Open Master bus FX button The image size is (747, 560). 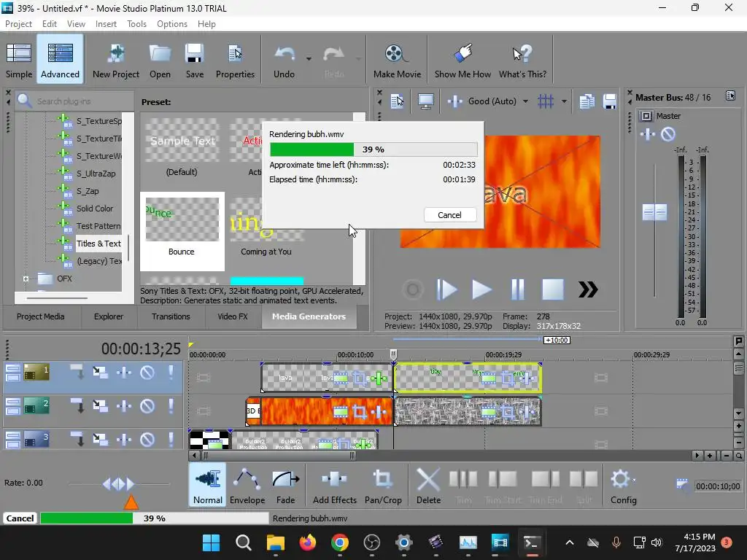point(648,134)
